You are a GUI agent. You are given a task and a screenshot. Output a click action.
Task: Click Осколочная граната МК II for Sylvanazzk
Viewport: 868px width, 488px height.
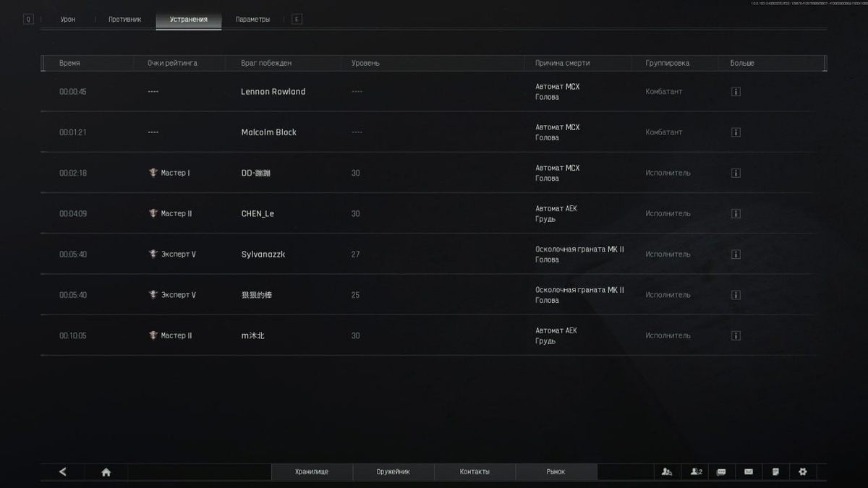pos(580,249)
